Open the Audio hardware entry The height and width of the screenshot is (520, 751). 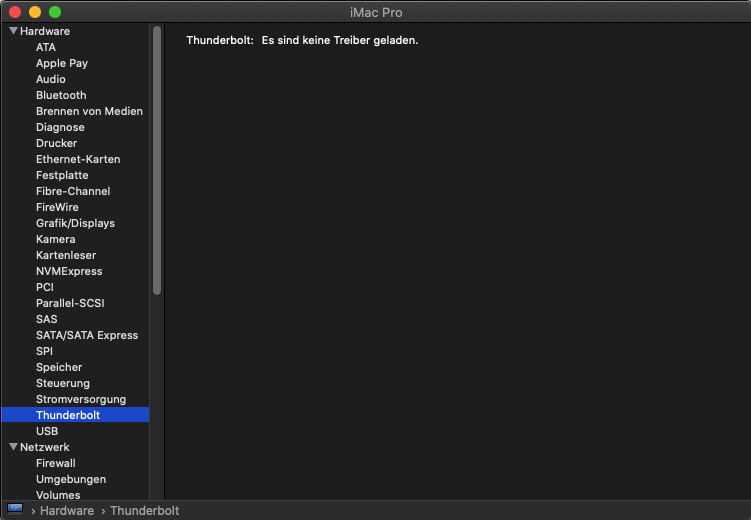(51, 79)
